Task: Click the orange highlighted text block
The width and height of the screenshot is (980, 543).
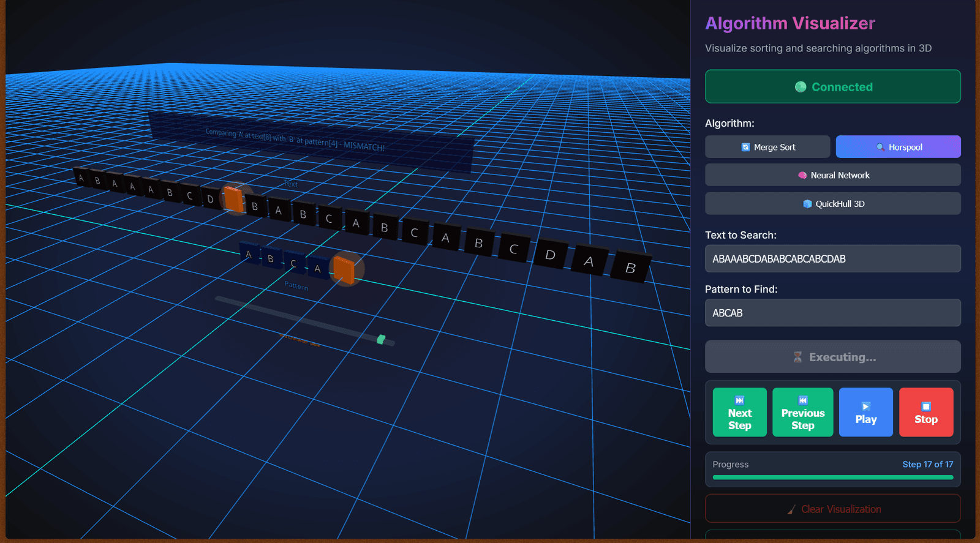Action: [x=233, y=199]
